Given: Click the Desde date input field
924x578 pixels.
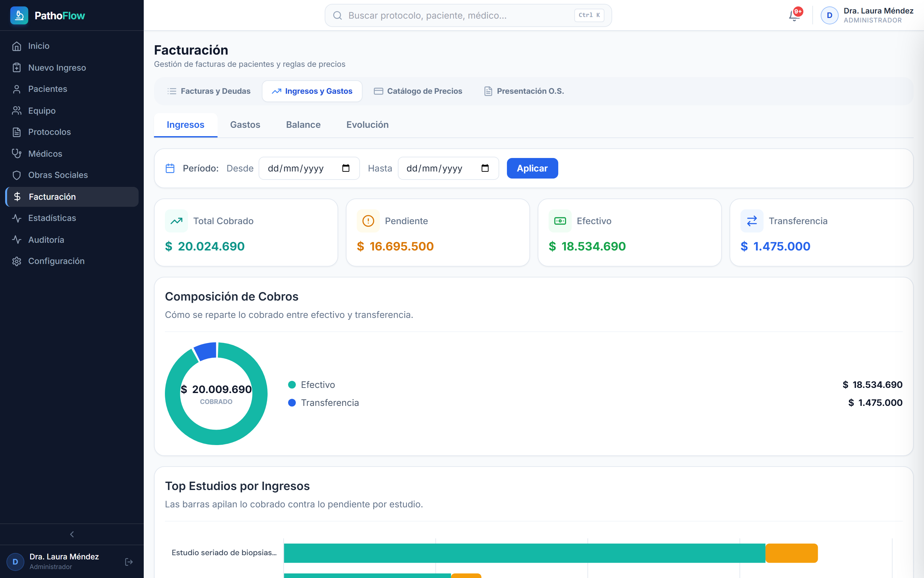Looking at the screenshot, I should coord(309,168).
